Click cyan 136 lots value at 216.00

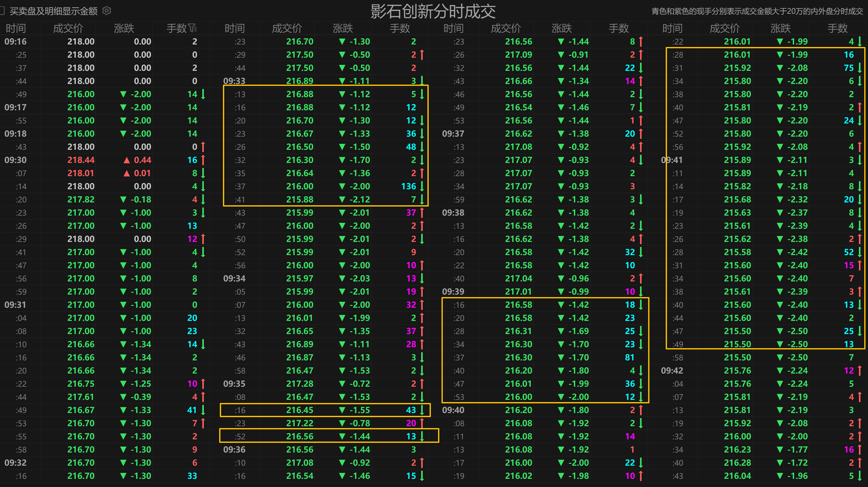[x=408, y=186]
